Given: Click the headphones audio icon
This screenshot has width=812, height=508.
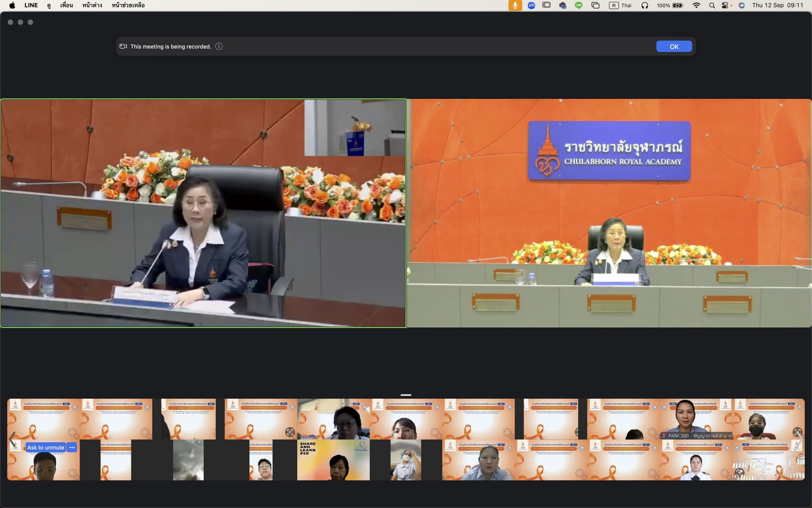Looking at the screenshot, I should 644,5.
